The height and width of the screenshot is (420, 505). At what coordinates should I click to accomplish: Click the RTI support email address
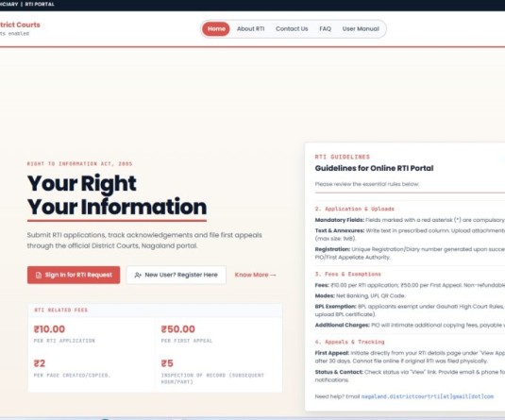pos(428,396)
